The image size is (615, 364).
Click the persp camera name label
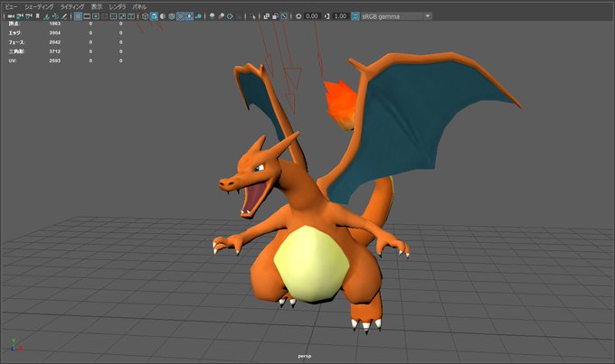pos(305,356)
